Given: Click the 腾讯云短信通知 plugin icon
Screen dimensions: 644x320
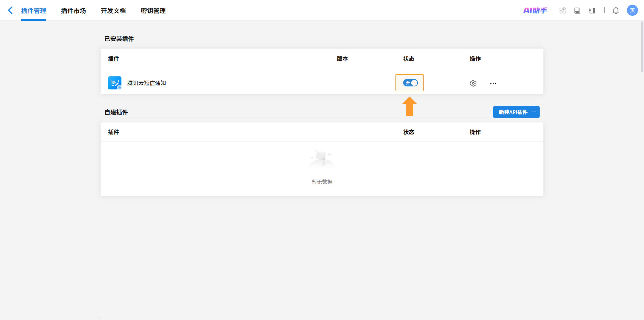Looking at the screenshot, I should click(x=114, y=83).
